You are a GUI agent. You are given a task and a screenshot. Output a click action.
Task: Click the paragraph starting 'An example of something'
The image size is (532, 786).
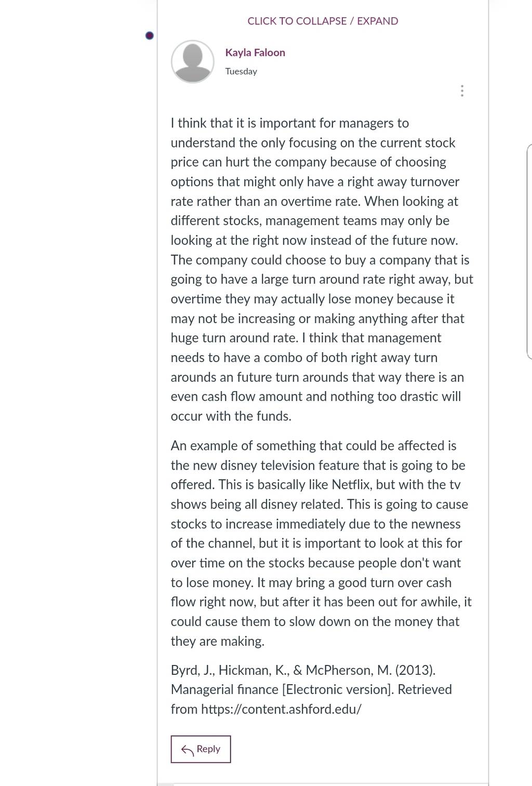321,543
